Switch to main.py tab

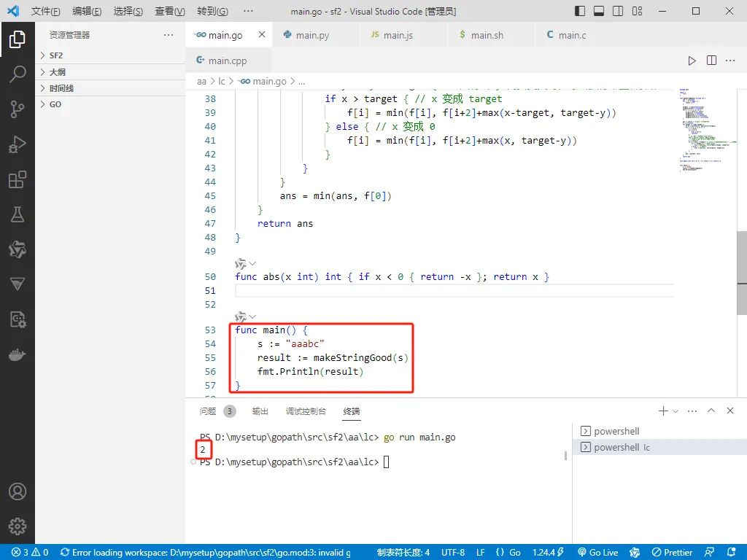316,35
